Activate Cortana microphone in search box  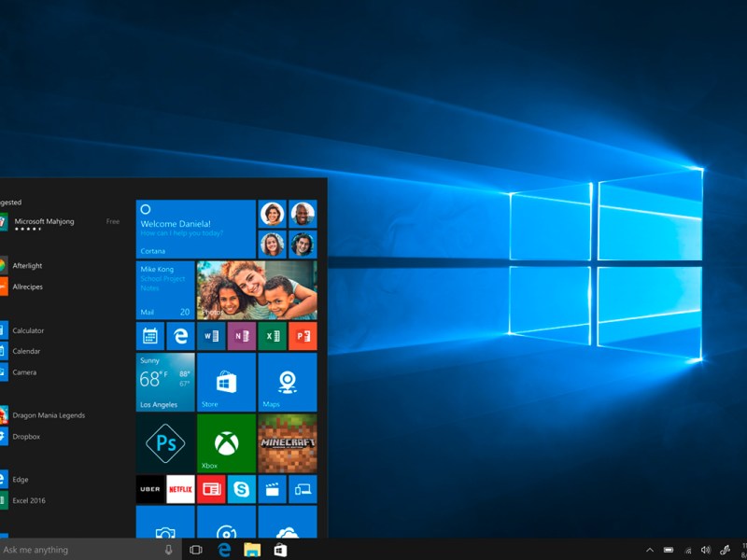tap(168, 550)
